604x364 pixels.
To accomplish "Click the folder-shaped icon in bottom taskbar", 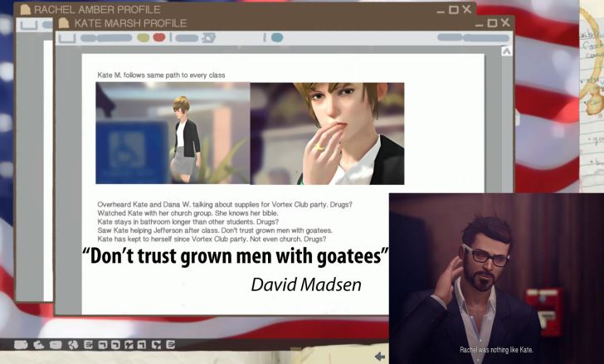I will tap(21, 345).
